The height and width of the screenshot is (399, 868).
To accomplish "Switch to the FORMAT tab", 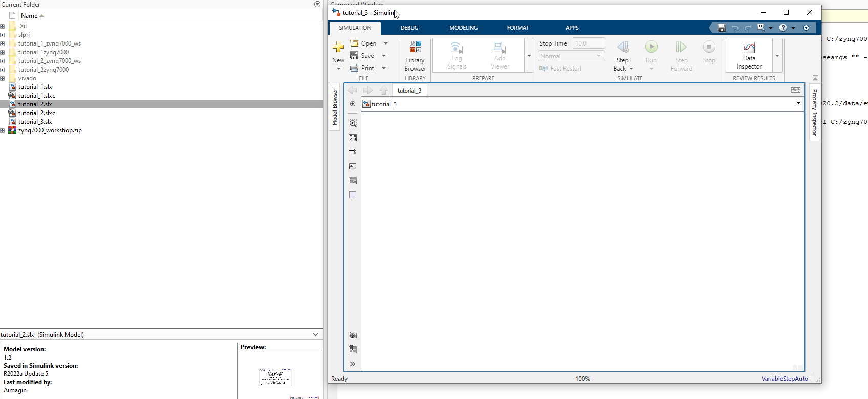I will coord(518,28).
